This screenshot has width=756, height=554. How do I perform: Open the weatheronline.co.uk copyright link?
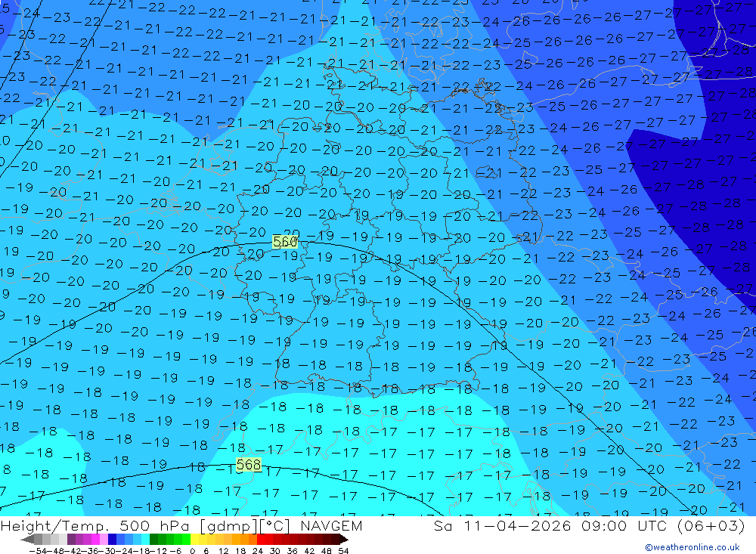tap(692, 547)
